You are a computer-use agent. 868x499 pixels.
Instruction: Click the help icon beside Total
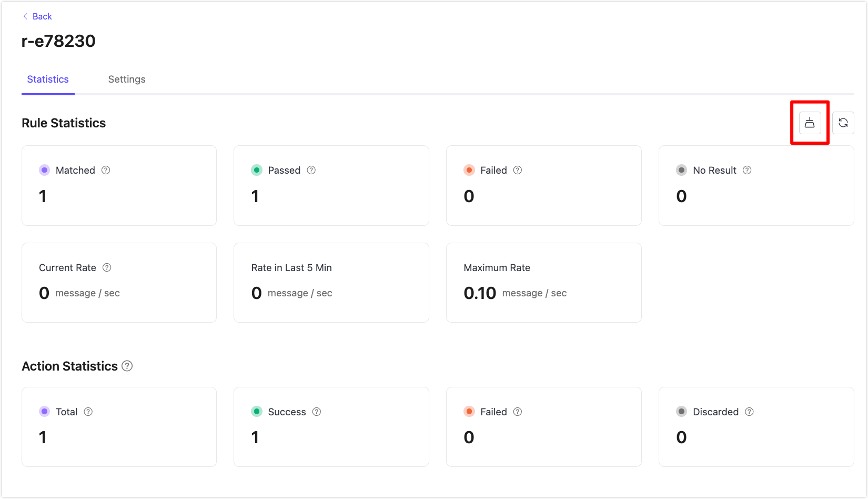pos(88,412)
